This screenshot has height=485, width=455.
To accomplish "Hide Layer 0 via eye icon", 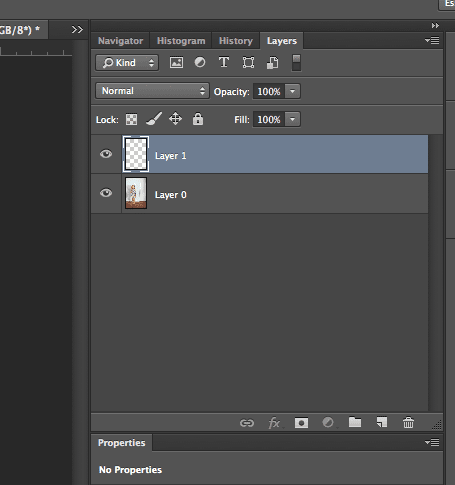I will [106, 193].
